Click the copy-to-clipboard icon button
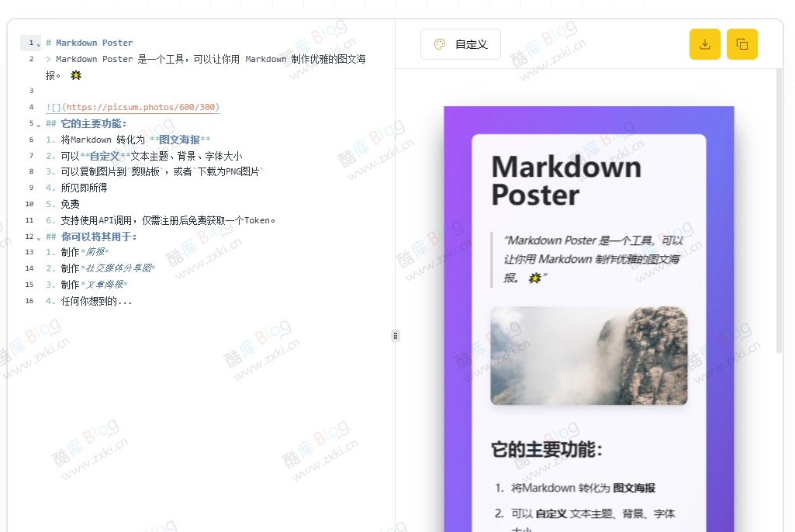 741,44
